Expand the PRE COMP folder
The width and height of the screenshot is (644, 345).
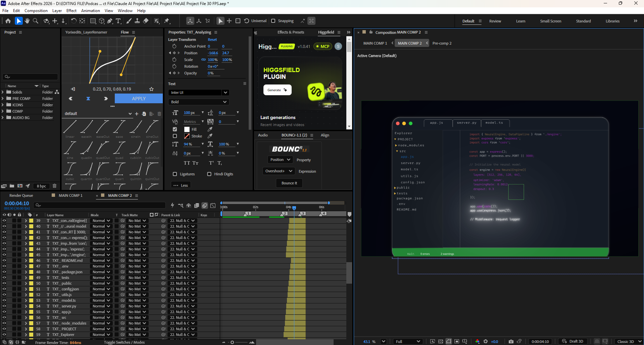pyautogui.click(x=3, y=99)
